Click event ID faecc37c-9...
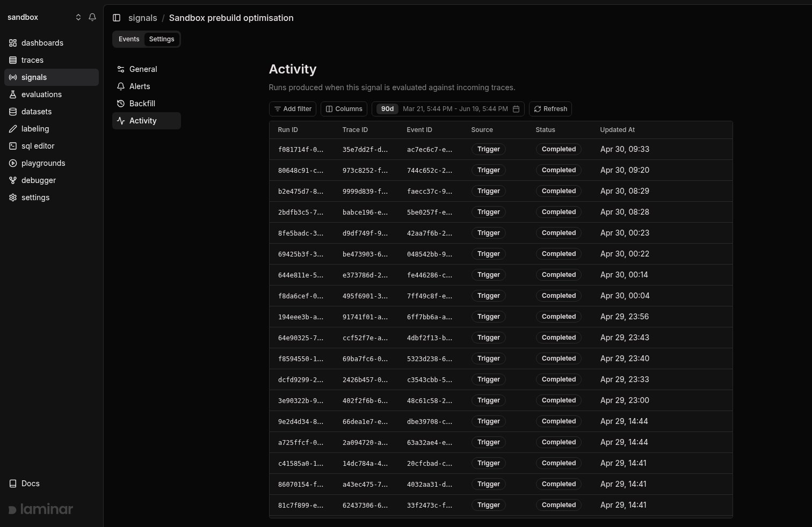Image resolution: width=812 pixels, height=527 pixels. [430, 192]
